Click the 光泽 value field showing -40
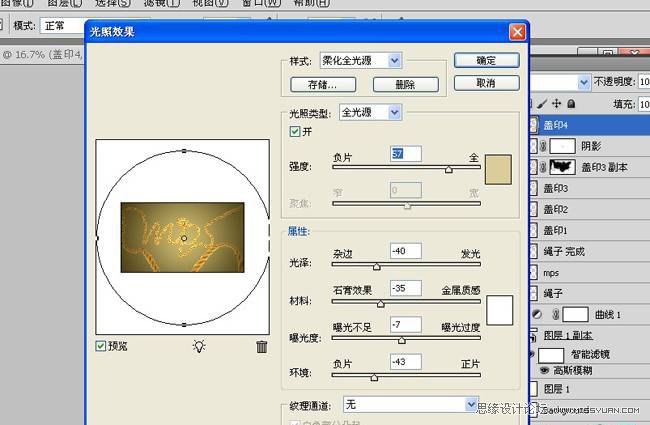Screen dimensions: 650x425 click(406, 251)
